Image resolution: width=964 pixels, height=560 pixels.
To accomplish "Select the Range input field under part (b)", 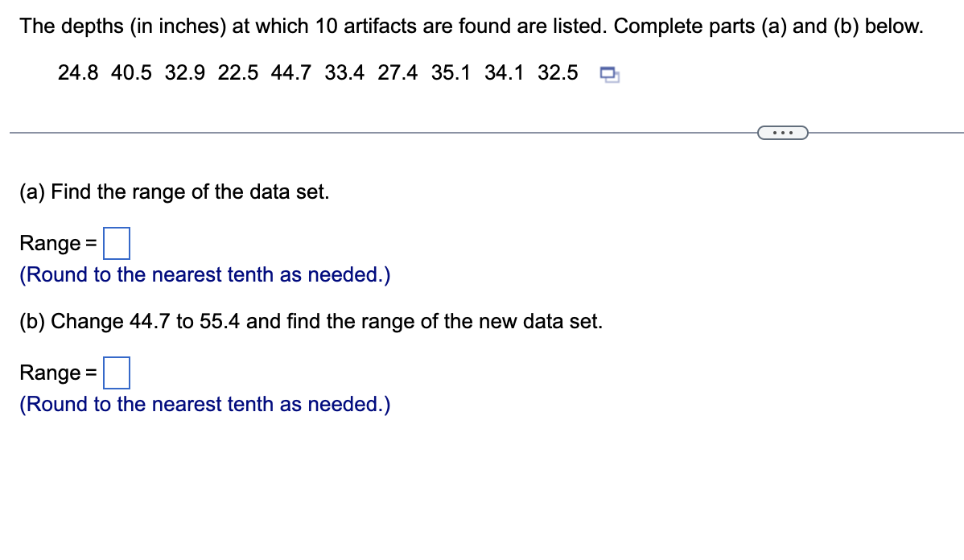I will pos(117,373).
